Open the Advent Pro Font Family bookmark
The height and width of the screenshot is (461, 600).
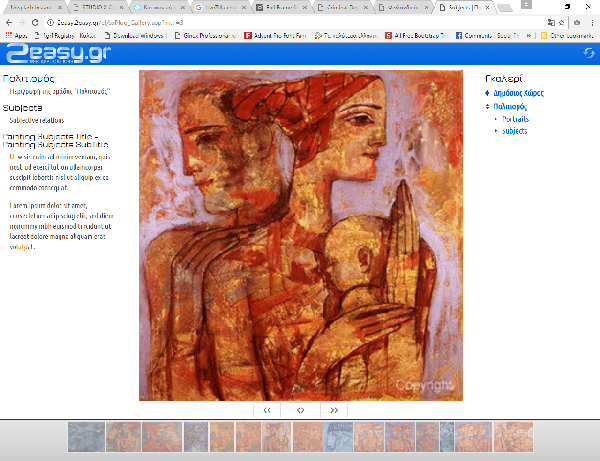(275, 36)
